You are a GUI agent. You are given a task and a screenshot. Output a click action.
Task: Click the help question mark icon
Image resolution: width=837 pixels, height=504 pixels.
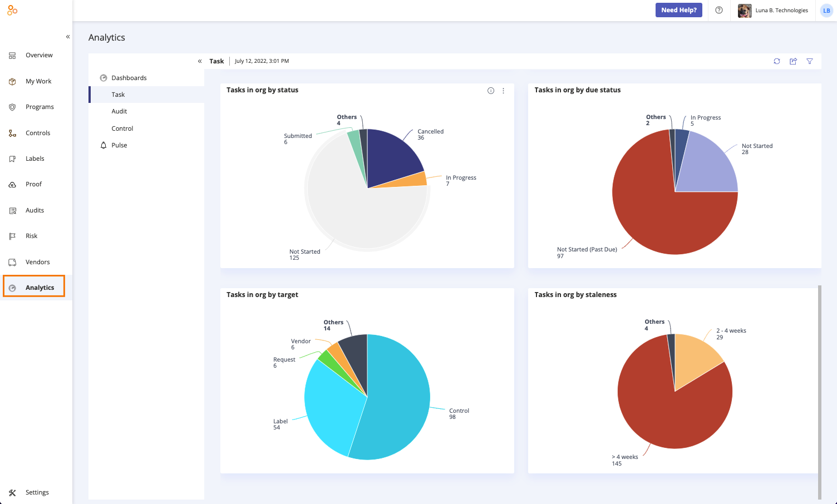tap(719, 10)
